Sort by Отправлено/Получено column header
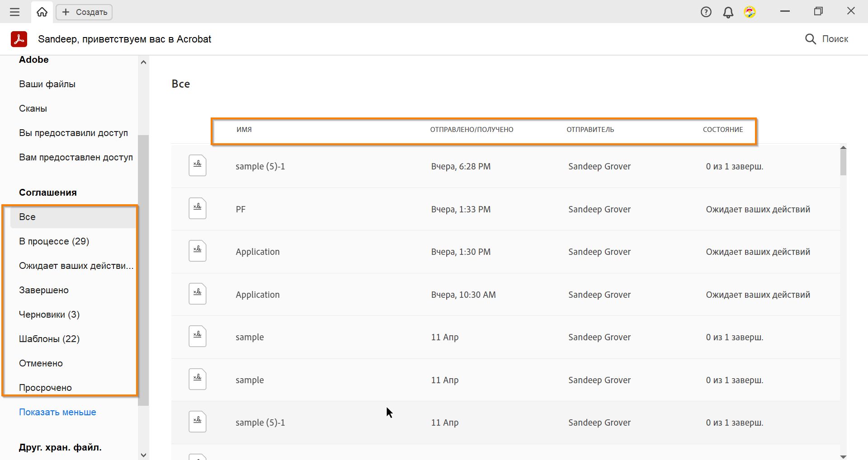The height and width of the screenshot is (460, 868). (472, 130)
